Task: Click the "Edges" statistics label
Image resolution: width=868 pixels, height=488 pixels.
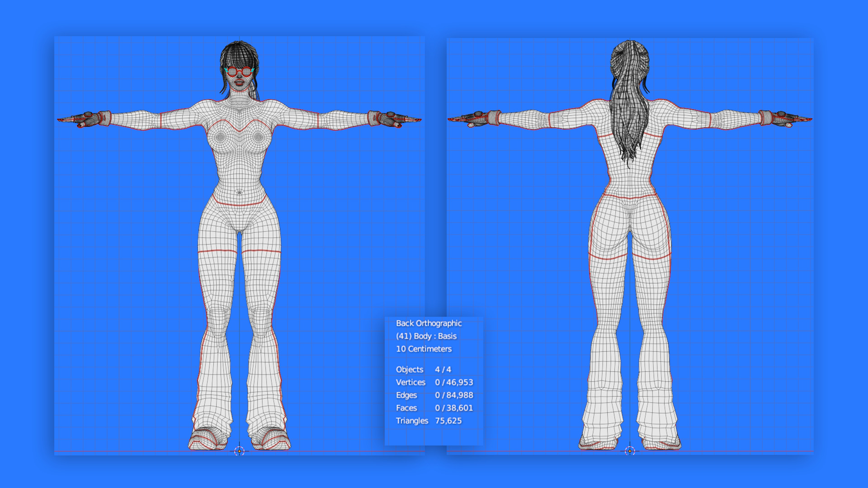Action: click(x=406, y=395)
